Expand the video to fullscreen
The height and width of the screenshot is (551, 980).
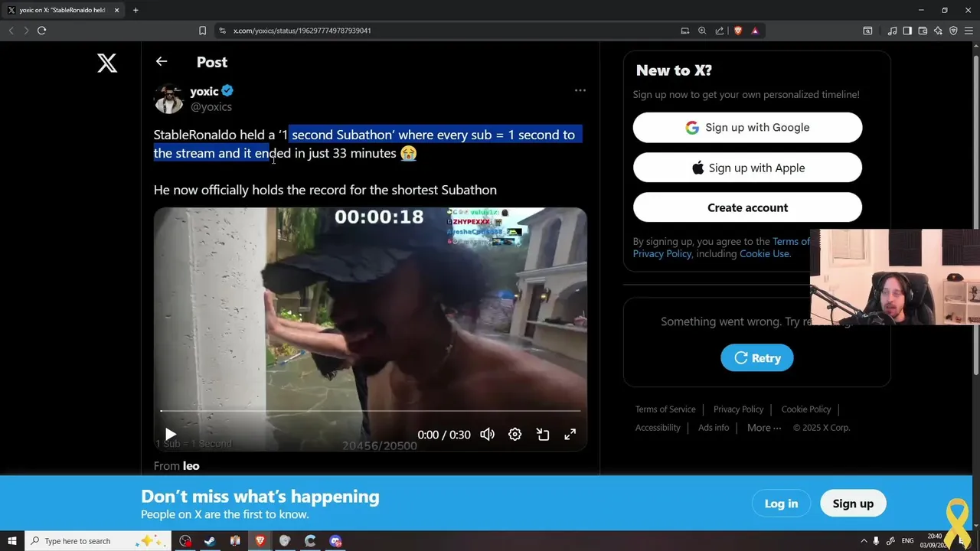click(570, 435)
